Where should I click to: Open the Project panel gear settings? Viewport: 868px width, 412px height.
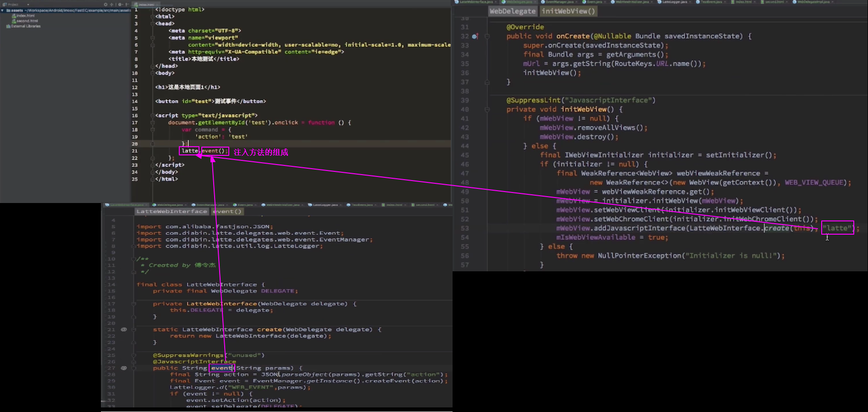[x=120, y=5]
